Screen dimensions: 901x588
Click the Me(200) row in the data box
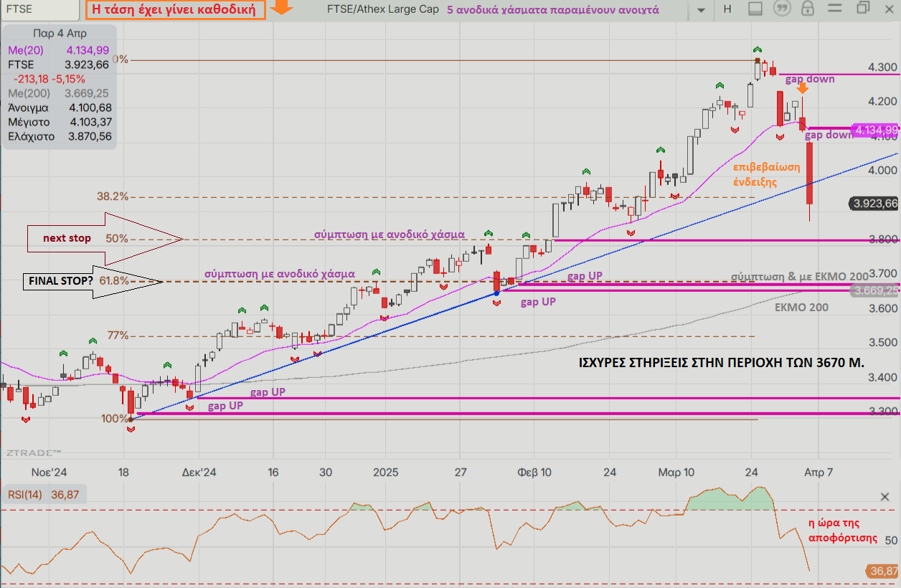pos(58,93)
